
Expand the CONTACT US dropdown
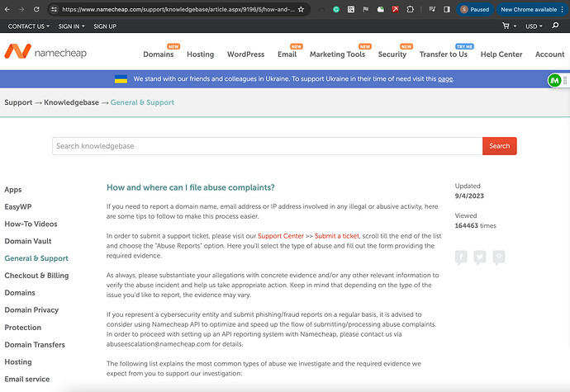(29, 26)
